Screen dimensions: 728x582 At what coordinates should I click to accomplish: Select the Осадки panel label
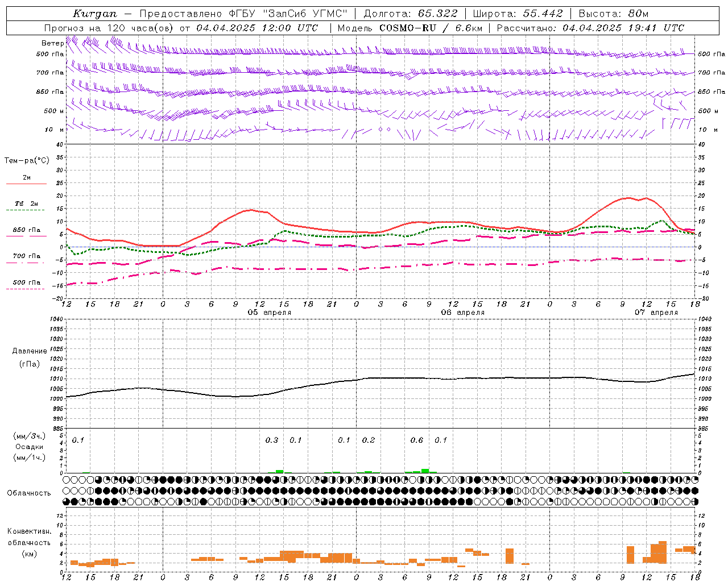(30, 447)
